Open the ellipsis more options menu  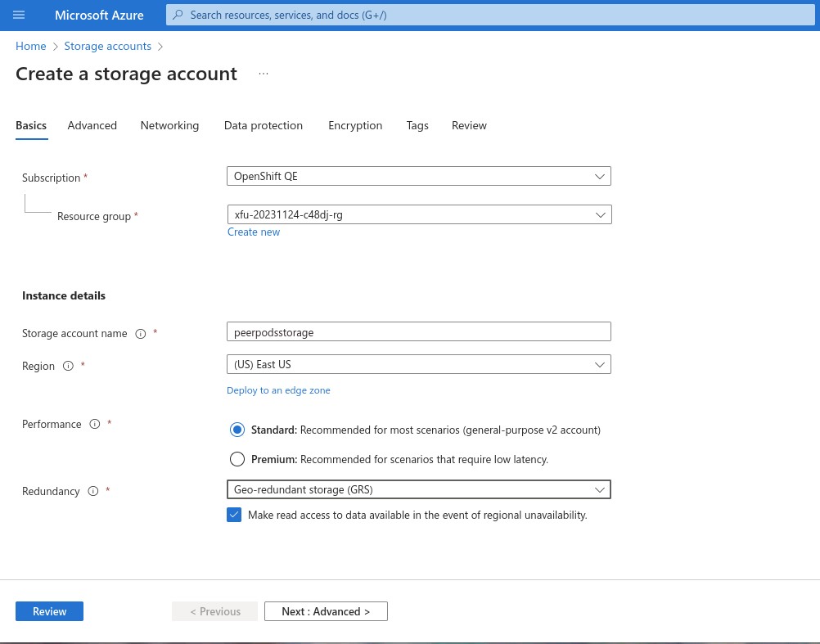264,74
